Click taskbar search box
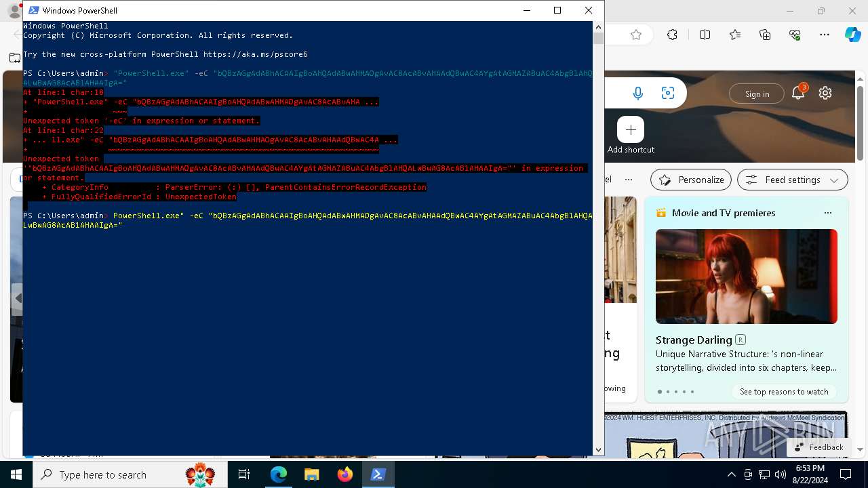868x488 pixels. [x=131, y=474]
